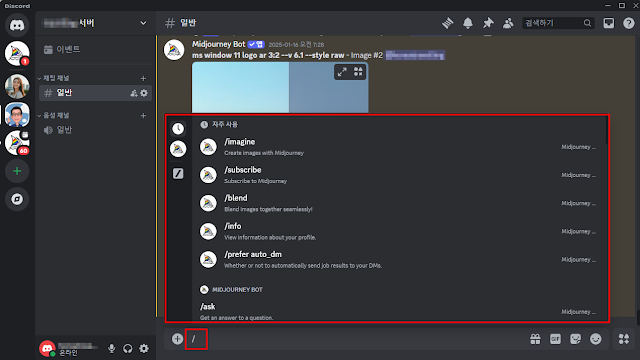Open server with woman avatar
The height and width of the screenshot is (360, 640).
[x=17, y=87]
